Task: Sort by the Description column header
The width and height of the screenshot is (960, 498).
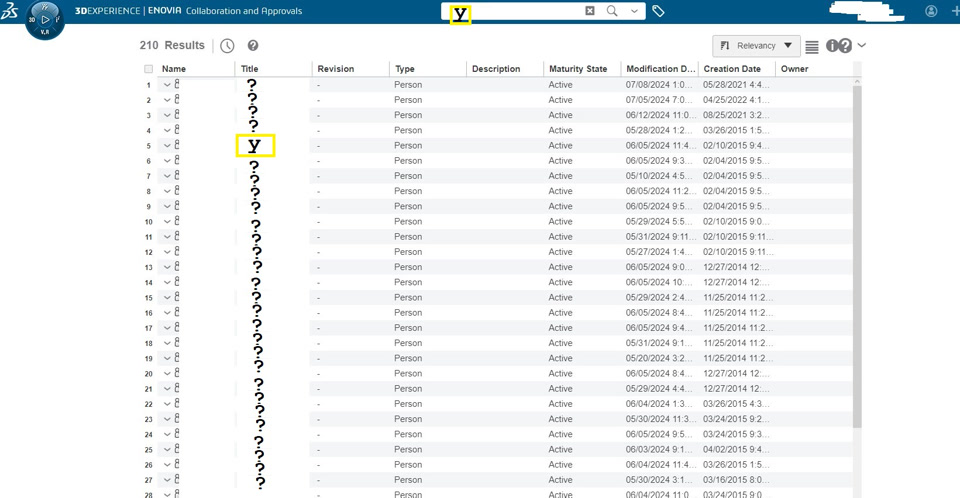Action: [x=496, y=69]
